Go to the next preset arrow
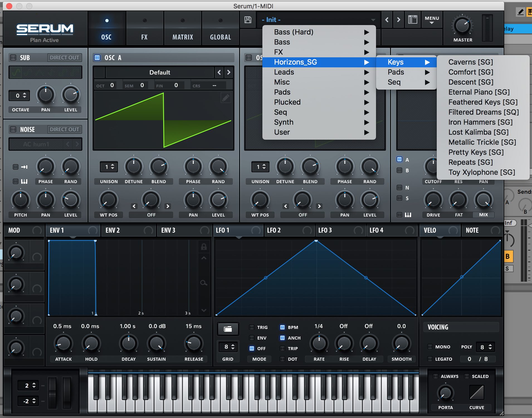This screenshot has width=532, height=418. click(x=399, y=20)
